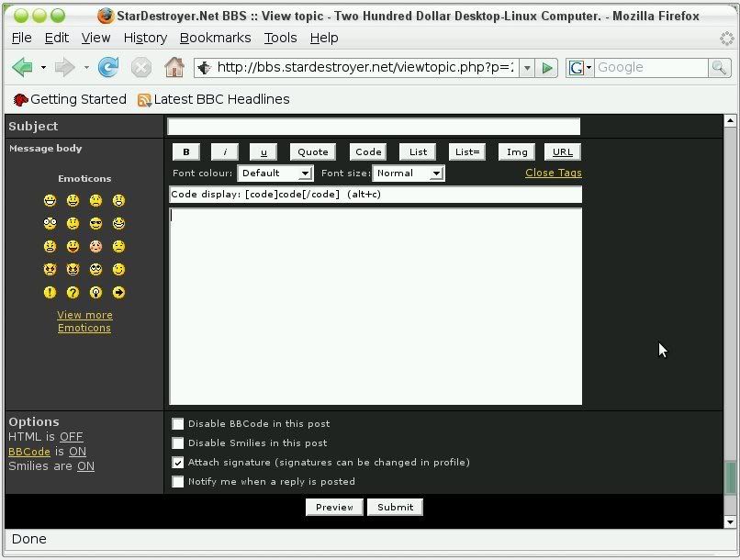The height and width of the screenshot is (560, 740).
Task: Open the Google search engine selector dropdown
Action: click(x=581, y=68)
